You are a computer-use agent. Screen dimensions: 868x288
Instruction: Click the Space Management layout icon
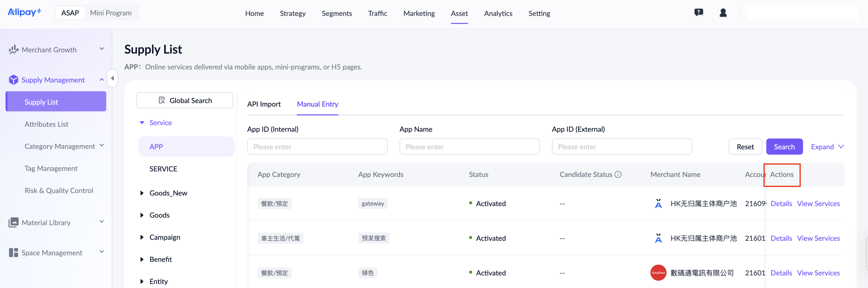13,253
